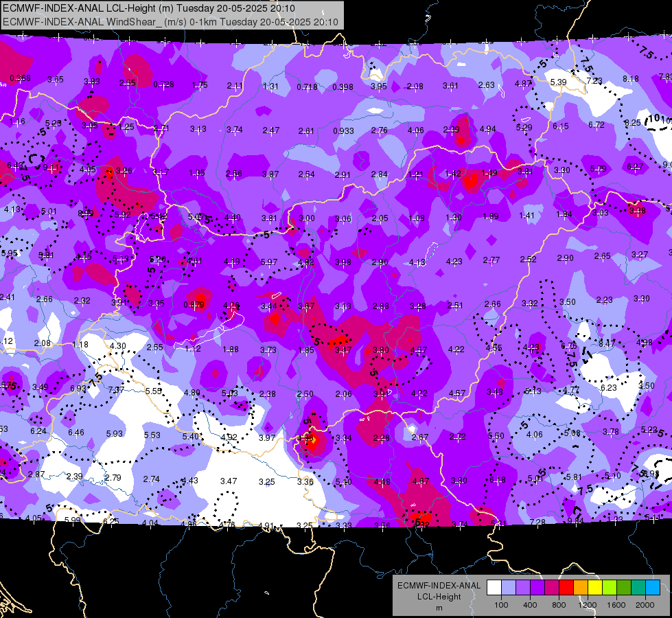Click the grid value 7.23
672x618 pixels.
pyautogui.click(x=594, y=80)
